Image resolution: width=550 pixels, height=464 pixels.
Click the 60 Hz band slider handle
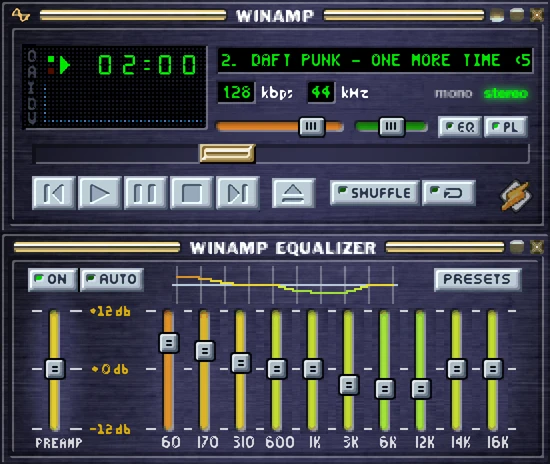(x=169, y=343)
